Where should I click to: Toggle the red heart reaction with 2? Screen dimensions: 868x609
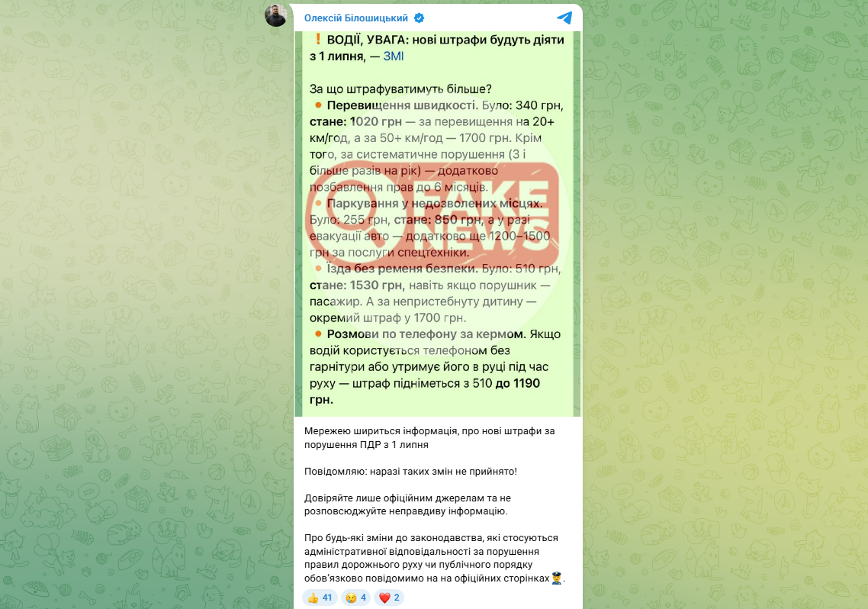click(x=389, y=598)
